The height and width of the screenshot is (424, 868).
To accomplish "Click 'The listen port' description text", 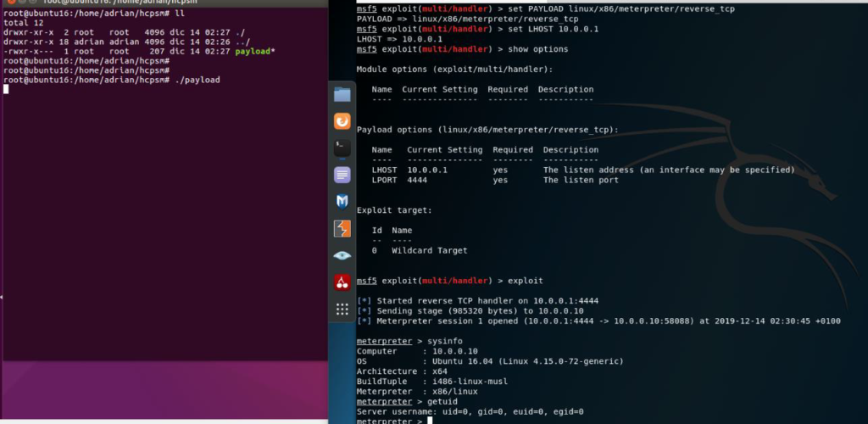I will tap(581, 180).
